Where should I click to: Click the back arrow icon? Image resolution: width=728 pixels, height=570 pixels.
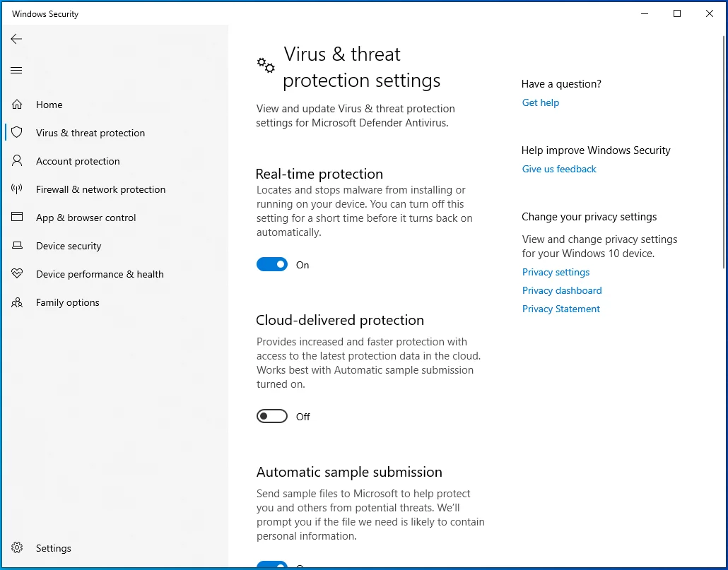(x=16, y=39)
